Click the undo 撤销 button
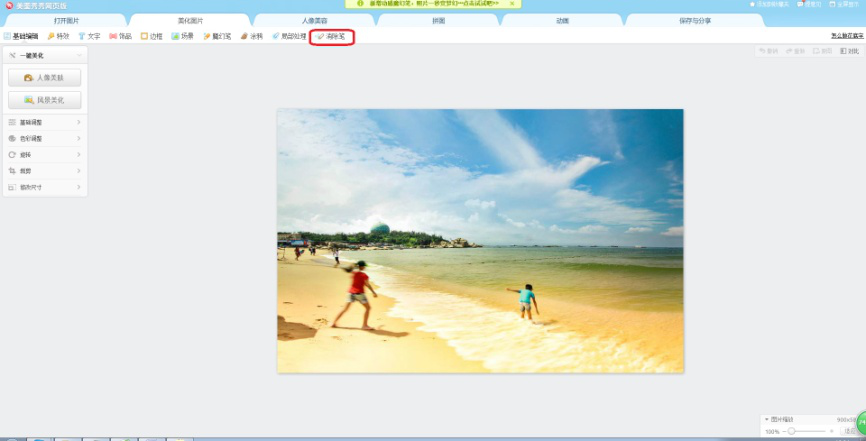This screenshot has width=866, height=441. pyautogui.click(x=768, y=51)
